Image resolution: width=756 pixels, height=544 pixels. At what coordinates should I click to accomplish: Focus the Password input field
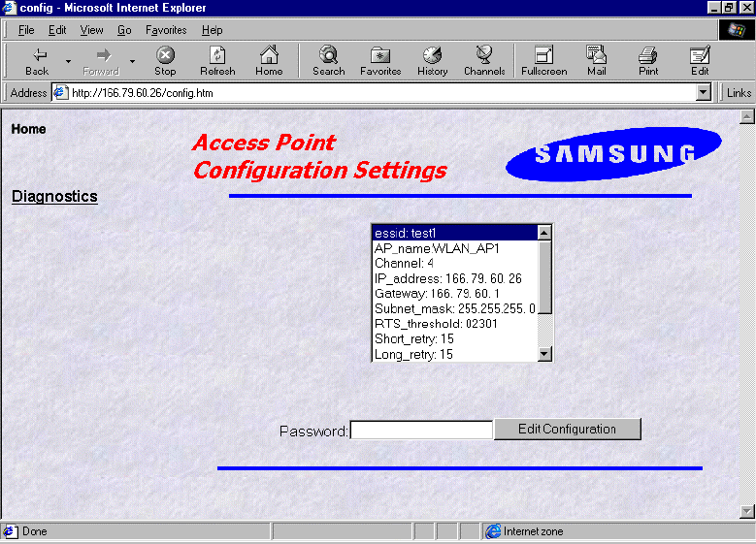pyautogui.click(x=421, y=430)
